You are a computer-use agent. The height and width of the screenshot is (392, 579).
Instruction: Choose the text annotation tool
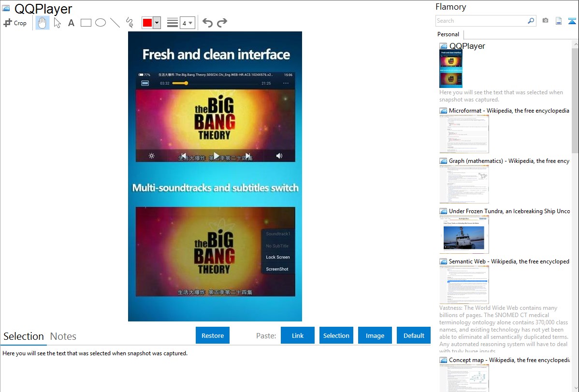[x=71, y=23]
